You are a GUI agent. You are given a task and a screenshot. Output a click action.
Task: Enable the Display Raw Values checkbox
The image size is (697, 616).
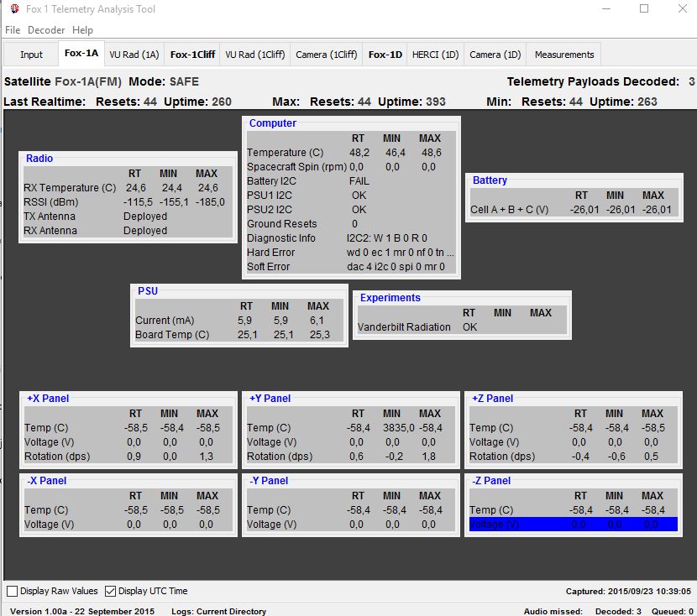pos(13,591)
